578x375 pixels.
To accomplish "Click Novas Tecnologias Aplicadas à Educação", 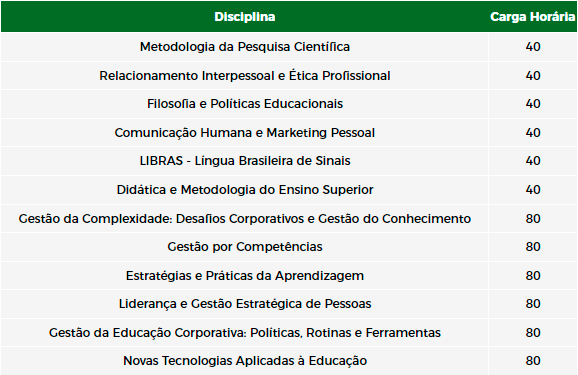I will [245, 361].
